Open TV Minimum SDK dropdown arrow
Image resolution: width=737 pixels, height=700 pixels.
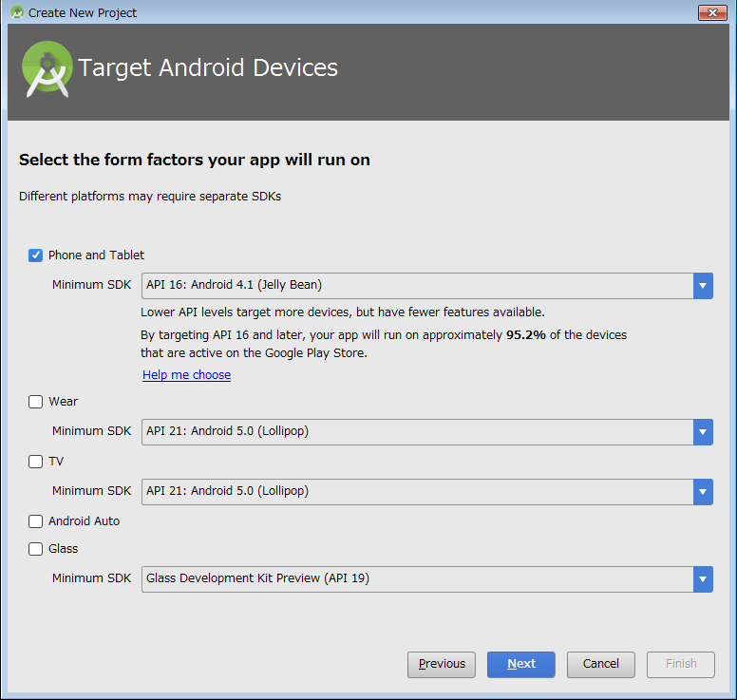point(703,492)
